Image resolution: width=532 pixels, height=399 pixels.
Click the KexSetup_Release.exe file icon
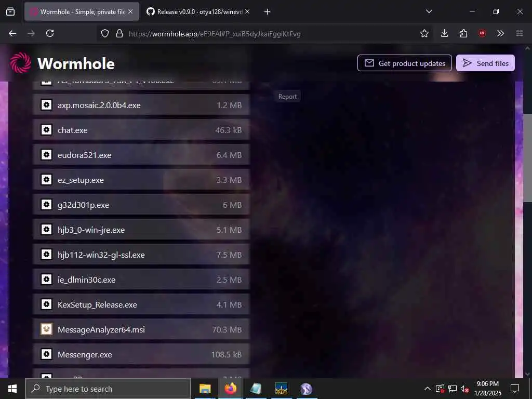pyautogui.click(x=46, y=304)
